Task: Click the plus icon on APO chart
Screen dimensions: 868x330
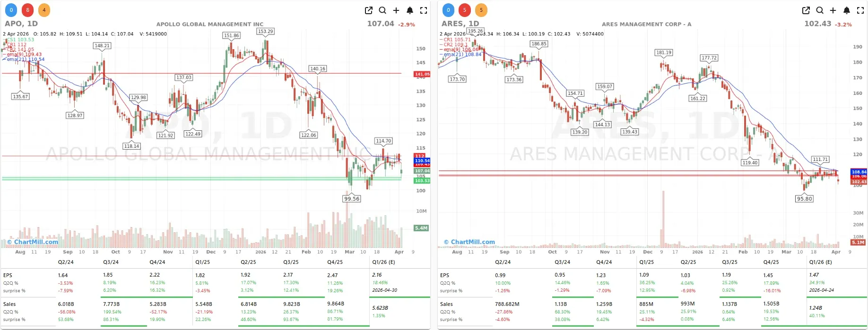Action: (396, 10)
